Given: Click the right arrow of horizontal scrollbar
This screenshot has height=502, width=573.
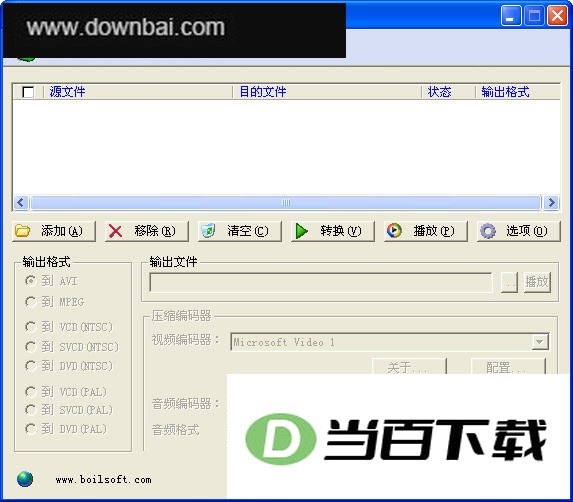Looking at the screenshot, I should pos(551,202).
